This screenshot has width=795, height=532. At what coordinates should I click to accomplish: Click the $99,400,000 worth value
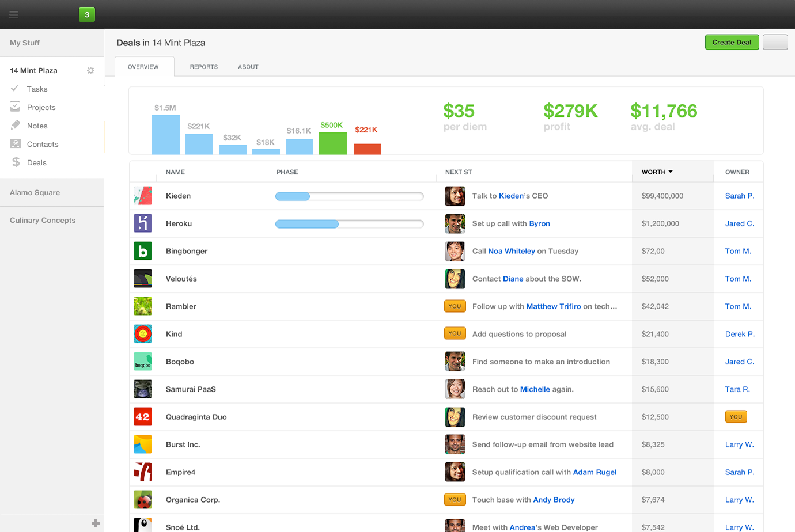point(662,196)
